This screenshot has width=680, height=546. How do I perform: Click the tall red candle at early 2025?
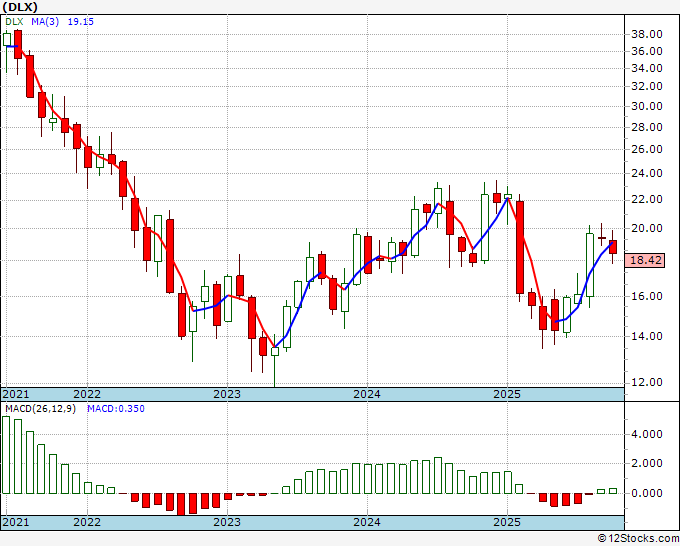click(x=520, y=247)
